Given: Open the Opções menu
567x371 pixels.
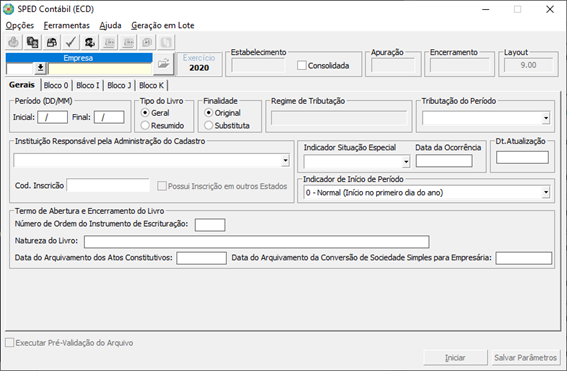Looking at the screenshot, I should tap(20, 25).
